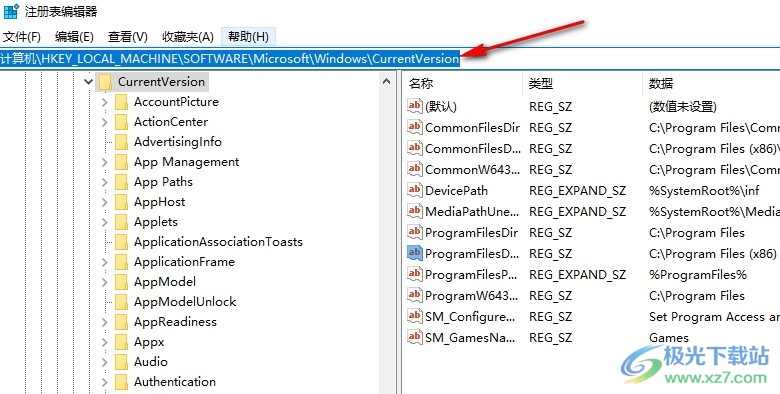Click the %SystemRoot%\inf data cell
Image resolution: width=780 pixels, height=394 pixels.
pyautogui.click(x=705, y=191)
